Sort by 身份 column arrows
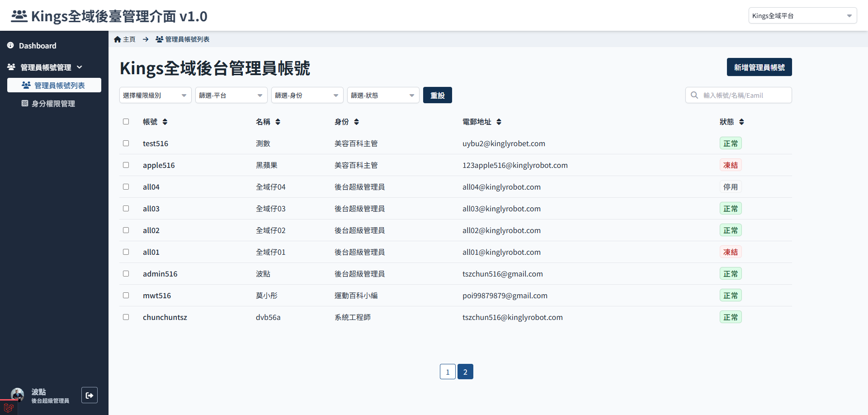The height and width of the screenshot is (415, 868). pos(356,122)
